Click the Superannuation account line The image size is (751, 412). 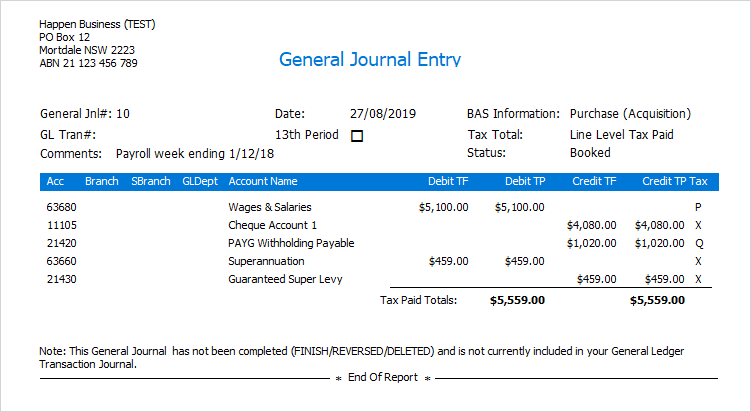tap(267, 261)
